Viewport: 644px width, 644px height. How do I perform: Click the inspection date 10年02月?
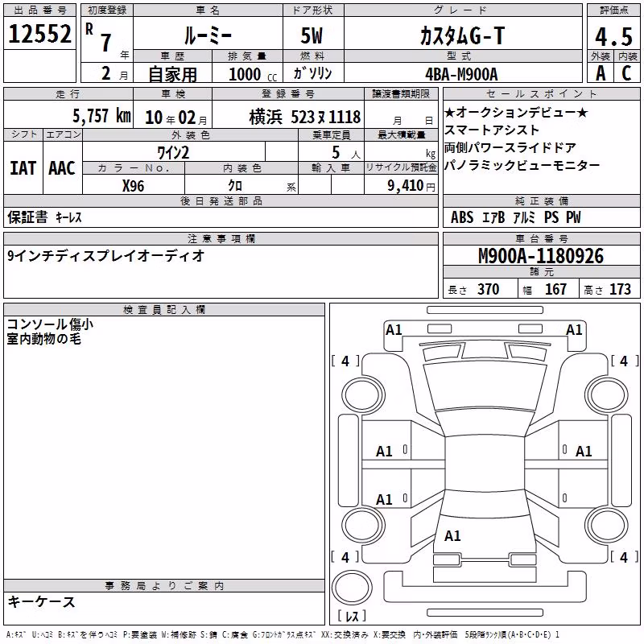[175, 118]
